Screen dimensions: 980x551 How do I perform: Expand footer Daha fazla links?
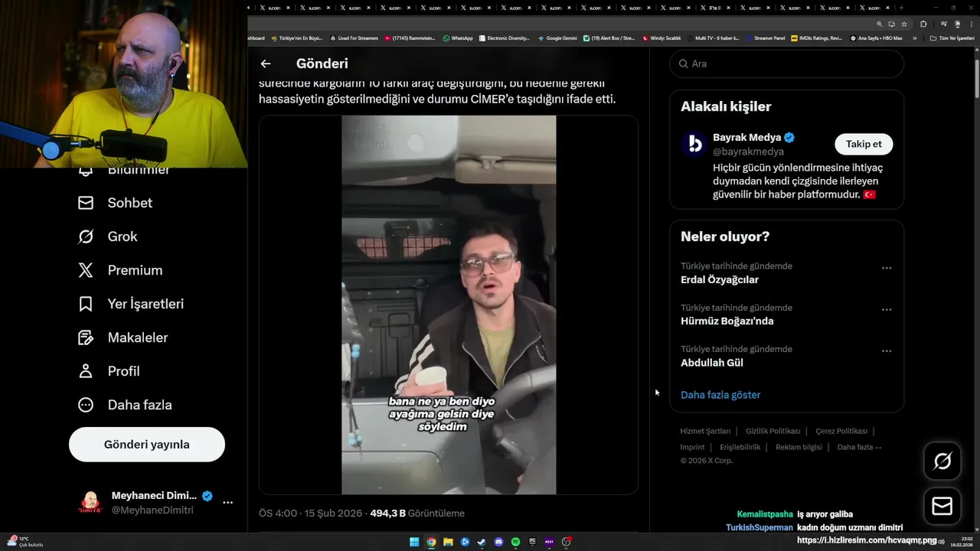[x=859, y=447]
